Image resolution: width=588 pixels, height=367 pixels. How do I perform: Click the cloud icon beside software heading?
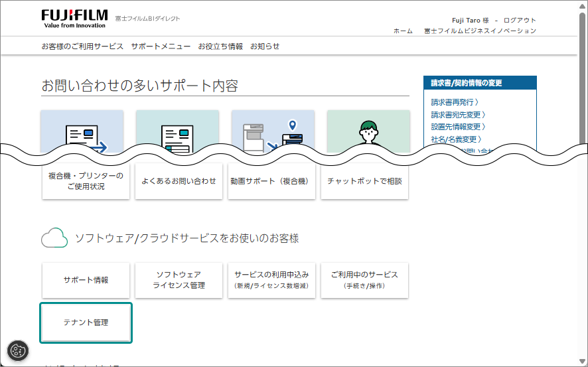54,238
